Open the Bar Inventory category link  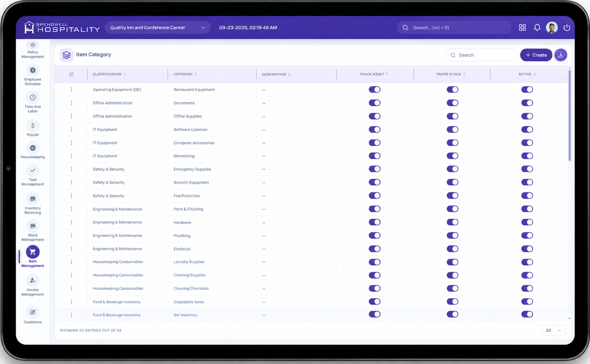(x=185, y=315)
